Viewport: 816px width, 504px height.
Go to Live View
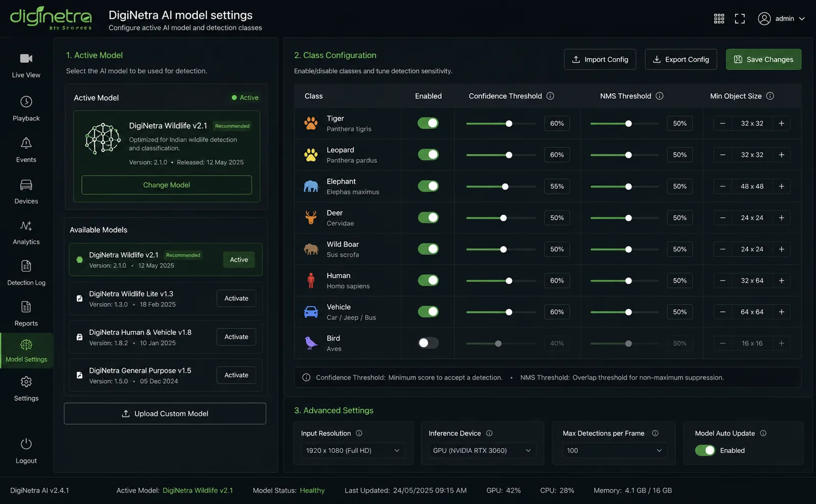26,65
